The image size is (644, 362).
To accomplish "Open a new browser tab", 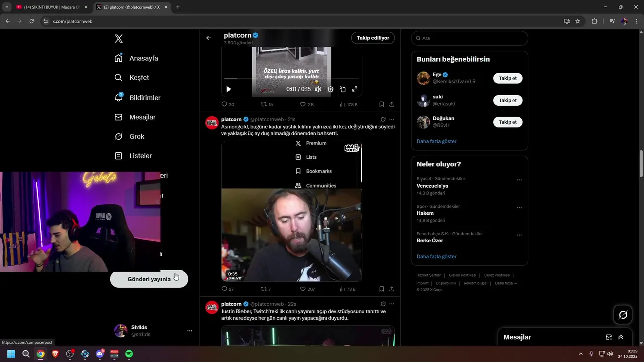I will pyautogui.click(x=178, y=7).
